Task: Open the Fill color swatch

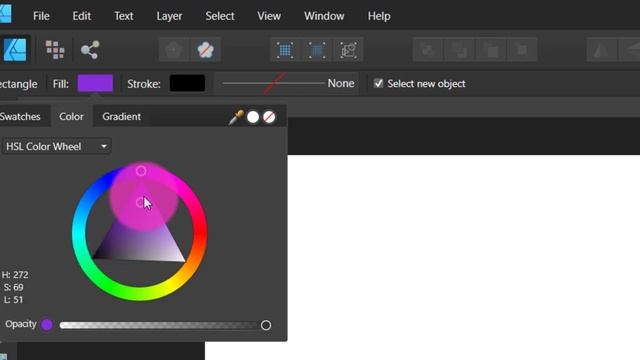Action: point(95,83)
